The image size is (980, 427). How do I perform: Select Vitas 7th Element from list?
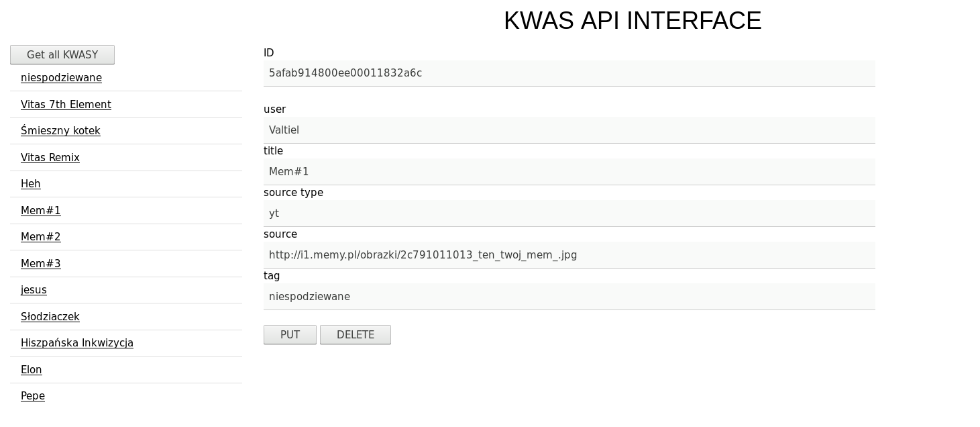(x=66, y=105)
